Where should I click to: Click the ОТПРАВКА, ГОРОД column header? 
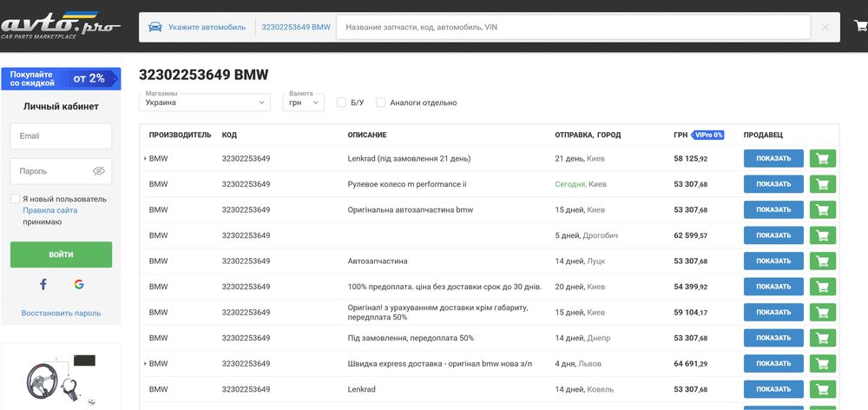click(x=588, y=135)
